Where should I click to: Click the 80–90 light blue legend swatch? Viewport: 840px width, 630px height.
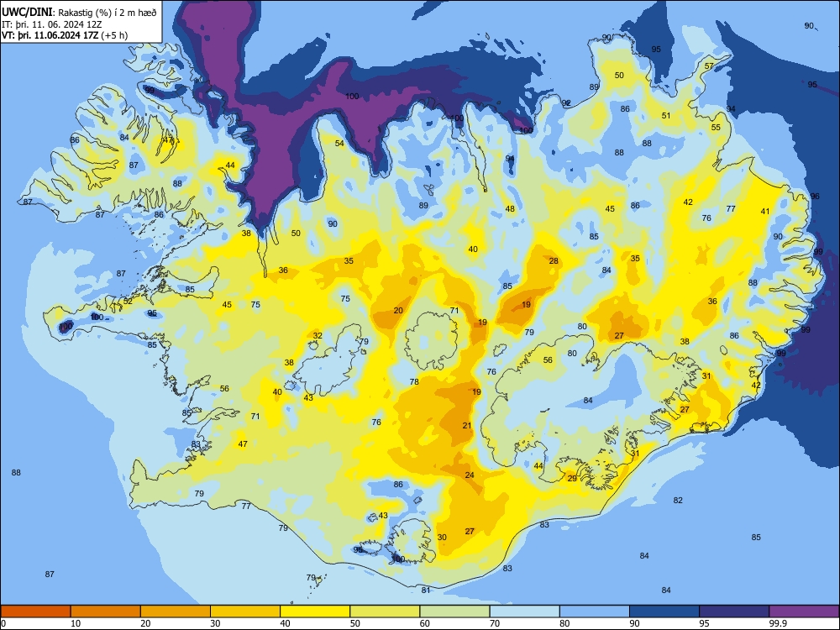595,612
